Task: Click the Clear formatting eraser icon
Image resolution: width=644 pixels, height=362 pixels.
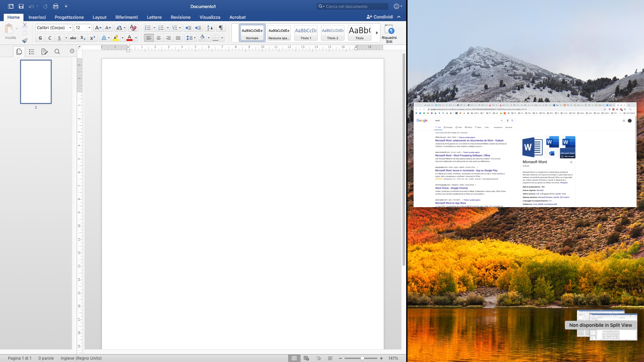Action: point(133,28)
